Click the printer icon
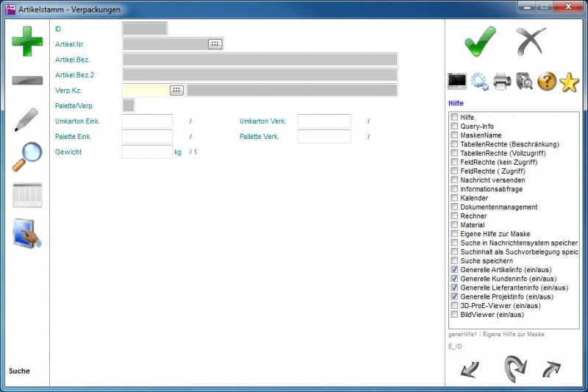 pos(502,81)
